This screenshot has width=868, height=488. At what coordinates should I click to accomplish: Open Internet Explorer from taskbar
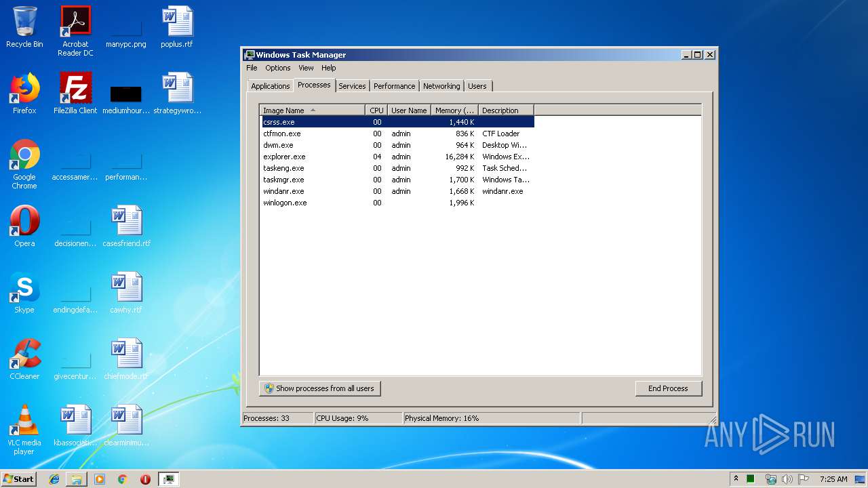point(54,479)
